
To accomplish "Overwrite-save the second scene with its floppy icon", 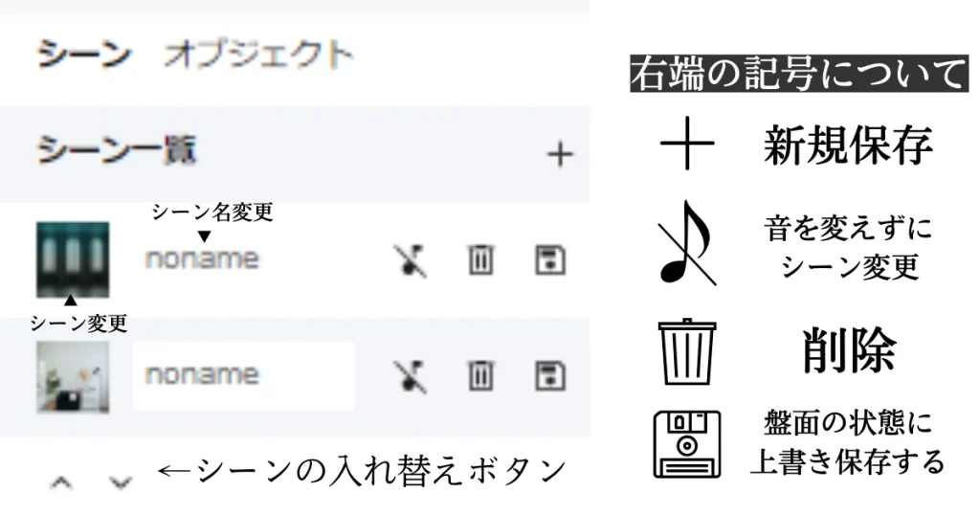I will click(550, 376).
